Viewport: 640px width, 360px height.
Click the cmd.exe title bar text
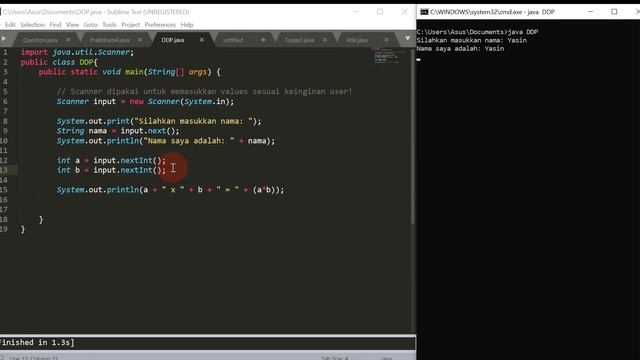(492, 12)
